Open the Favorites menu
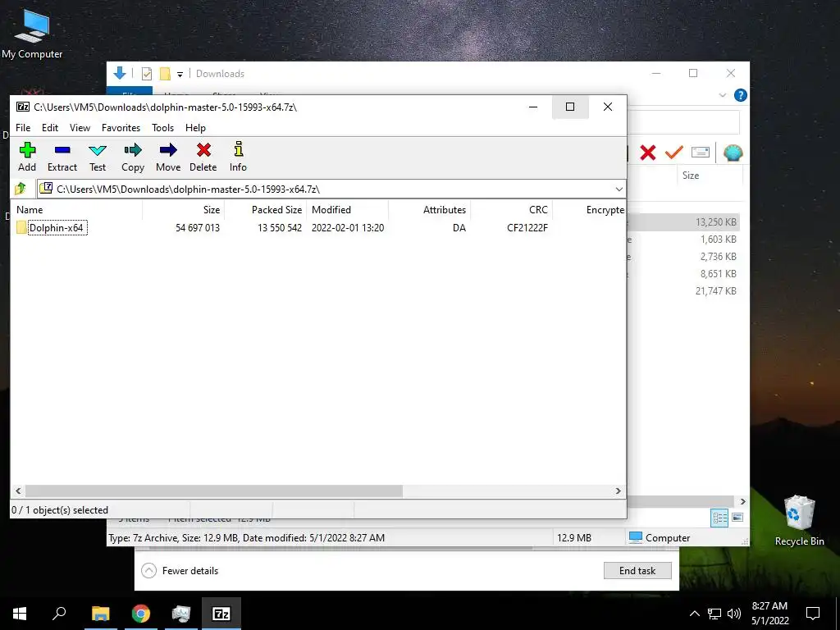This screenshot has height=630, width=840. pos(121,127)
